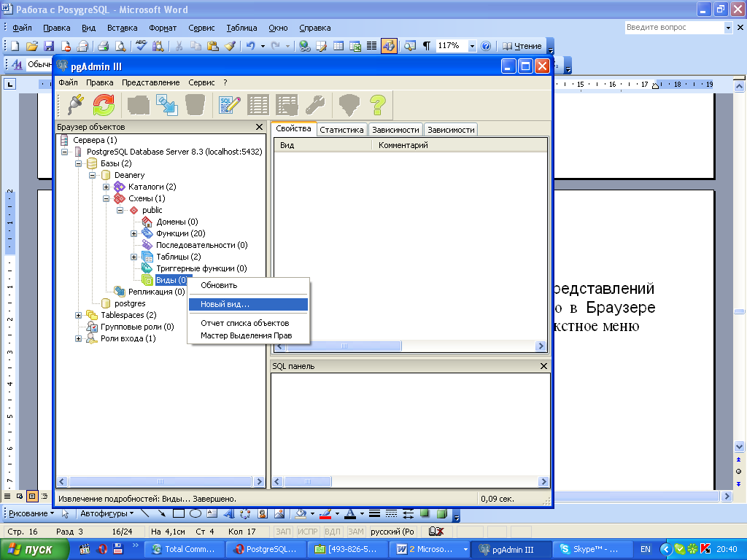Image resolution: width=747 pixels, height=560 pixels.
Task: Close the Браузер объектов pane
Action: tap(259, 127)
